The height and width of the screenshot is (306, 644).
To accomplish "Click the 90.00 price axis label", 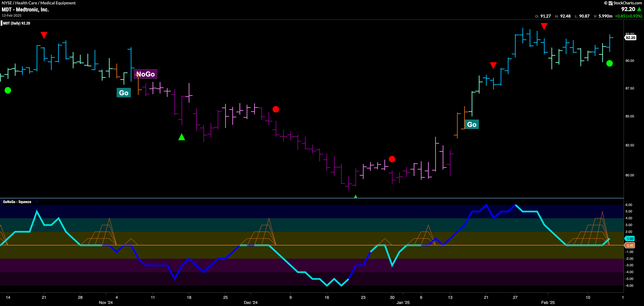I will coord(630,61).
